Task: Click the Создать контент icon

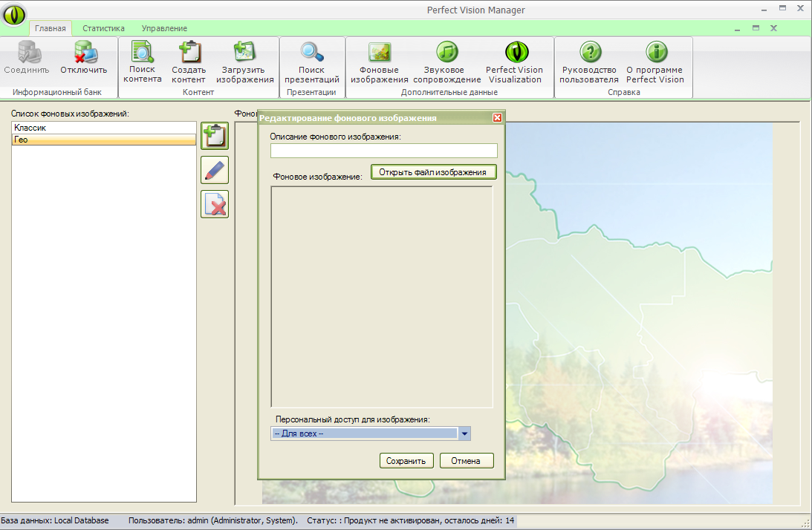Action: [189, 52]
